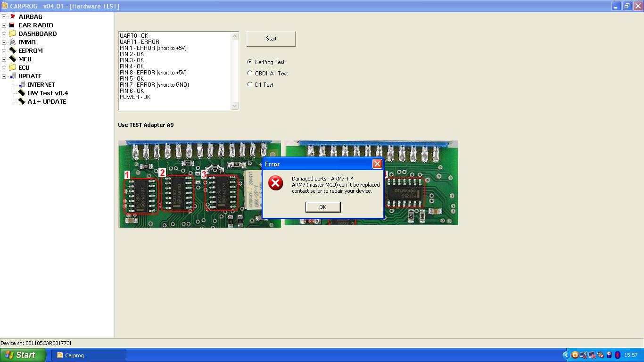This screenshot has height=362, width=644.
Task: Expand the MCU tree node
Action: pyautogui.click(x=4, y=59)
